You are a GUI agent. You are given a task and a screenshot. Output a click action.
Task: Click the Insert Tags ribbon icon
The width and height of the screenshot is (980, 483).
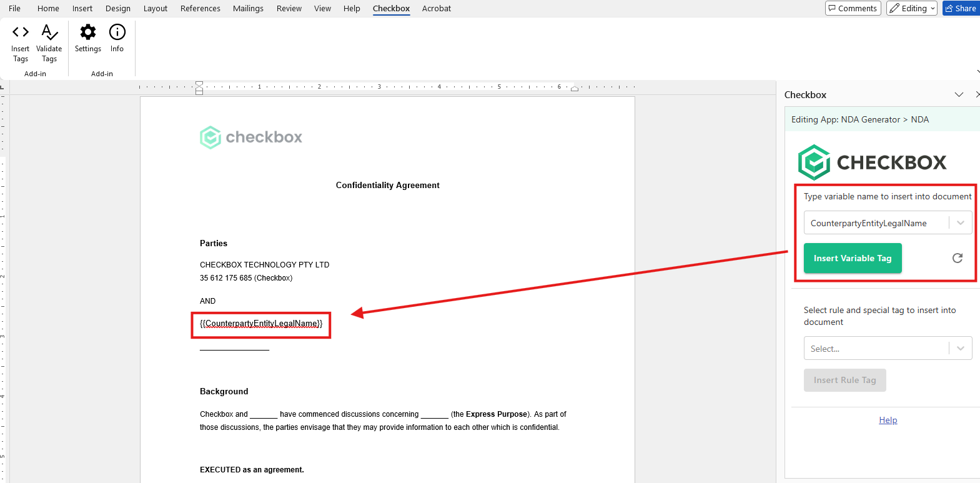21,42
